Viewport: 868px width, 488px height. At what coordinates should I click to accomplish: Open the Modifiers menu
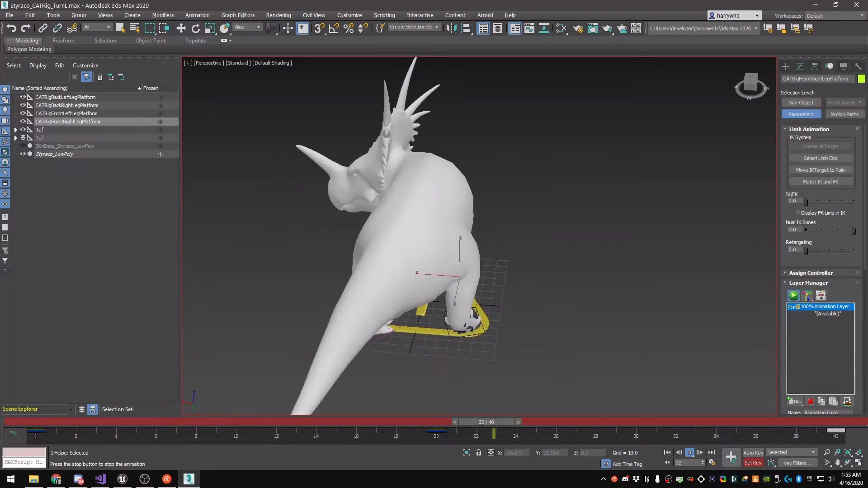coord(163,15)
